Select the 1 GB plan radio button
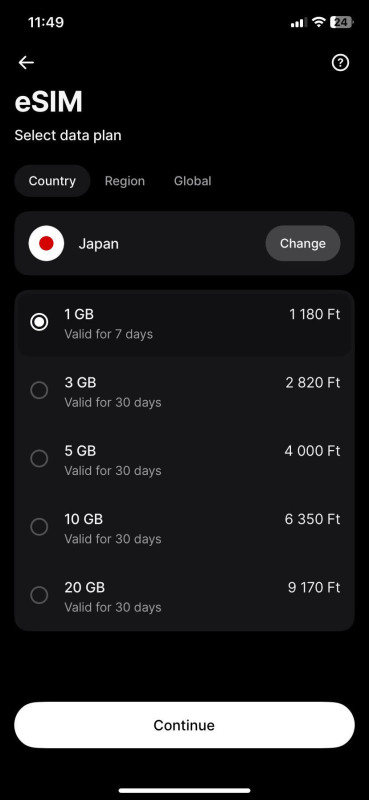This screenshot has height=800, width=369. [x=39, y=322]
